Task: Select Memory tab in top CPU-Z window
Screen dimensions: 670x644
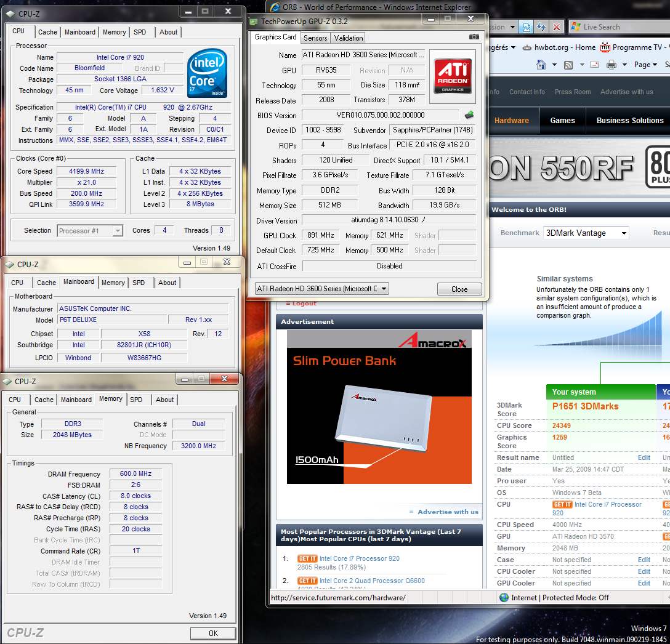Action: pyautogui.click(x=114, y=32)
